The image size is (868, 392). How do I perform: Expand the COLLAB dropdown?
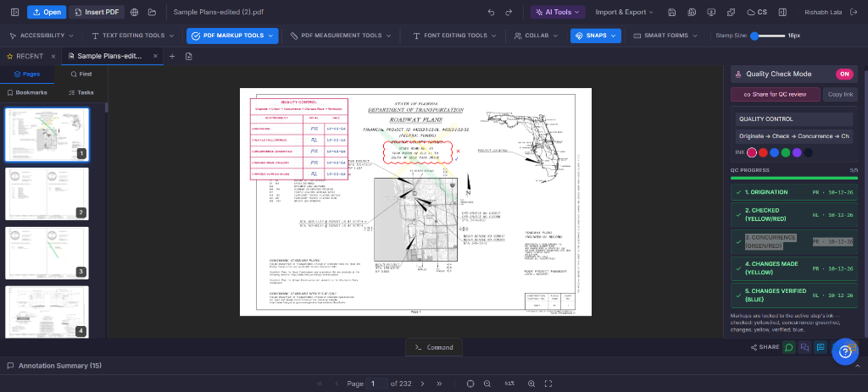coord(537,36)
